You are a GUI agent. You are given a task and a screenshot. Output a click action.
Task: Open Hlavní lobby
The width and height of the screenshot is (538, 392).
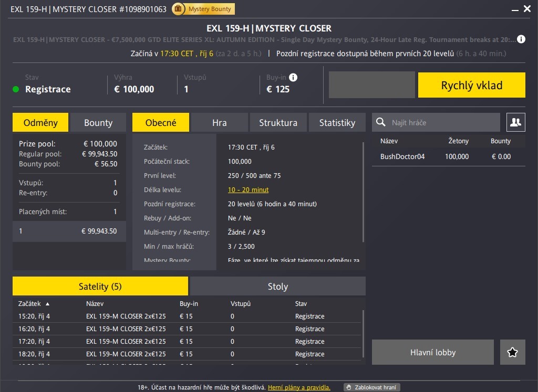[432, 352]
